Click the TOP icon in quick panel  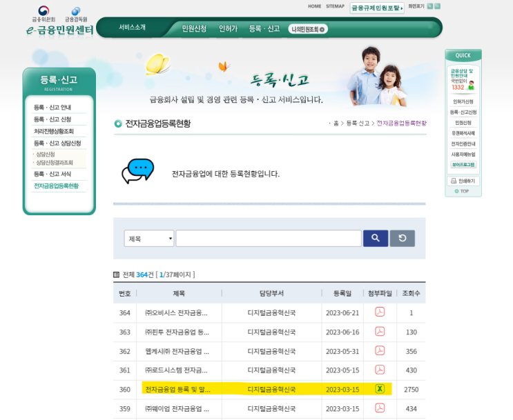coord(462,191)
